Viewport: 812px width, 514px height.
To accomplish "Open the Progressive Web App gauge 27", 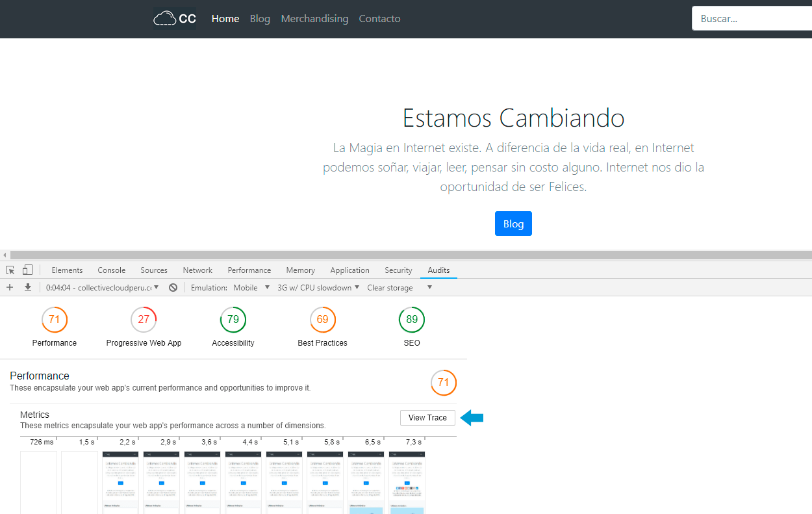I will [144, 320].
